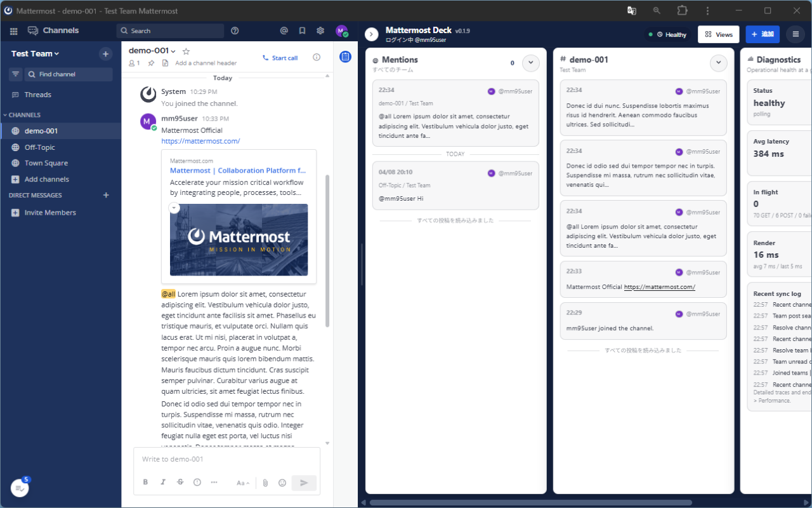
Task: Open mattermost.com link in Deck 22:33 card
Action: tap(660, 287)
